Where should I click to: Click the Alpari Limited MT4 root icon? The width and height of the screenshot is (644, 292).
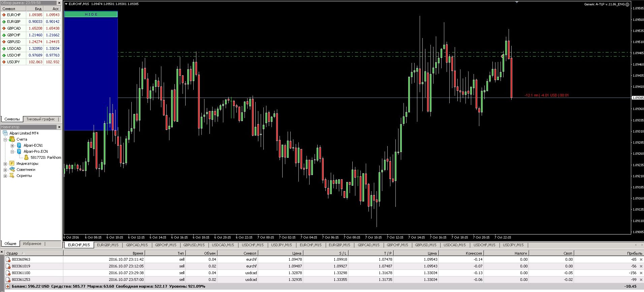click(5, 133)
